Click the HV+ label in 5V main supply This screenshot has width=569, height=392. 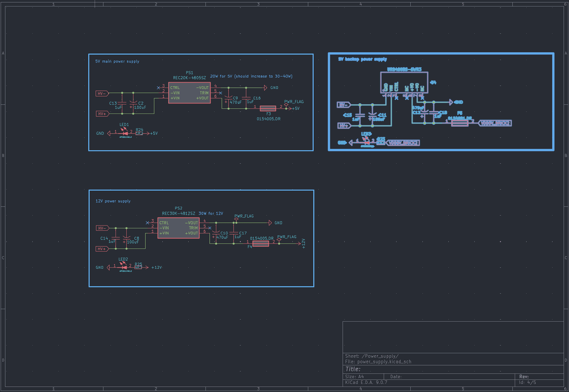point(102,114)
